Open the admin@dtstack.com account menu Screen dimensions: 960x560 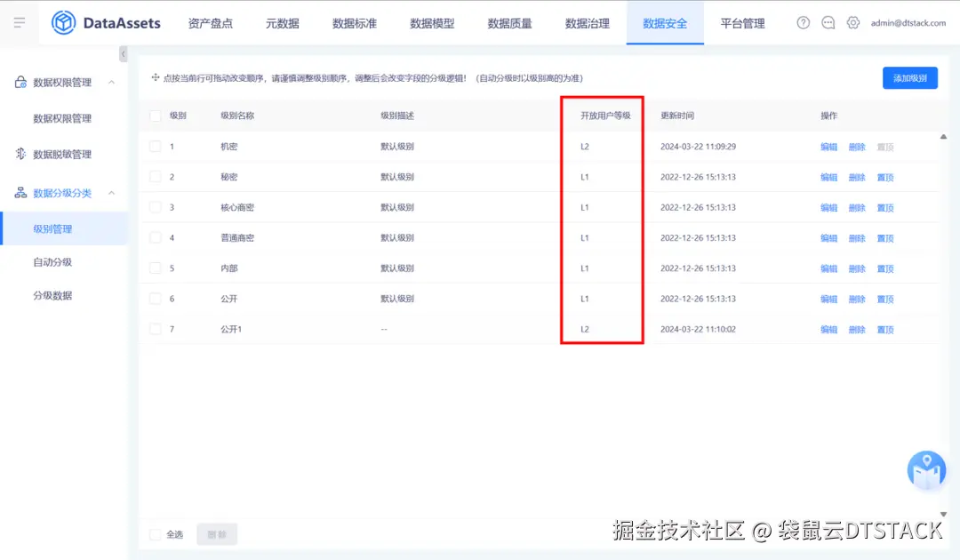click(908, 22)
